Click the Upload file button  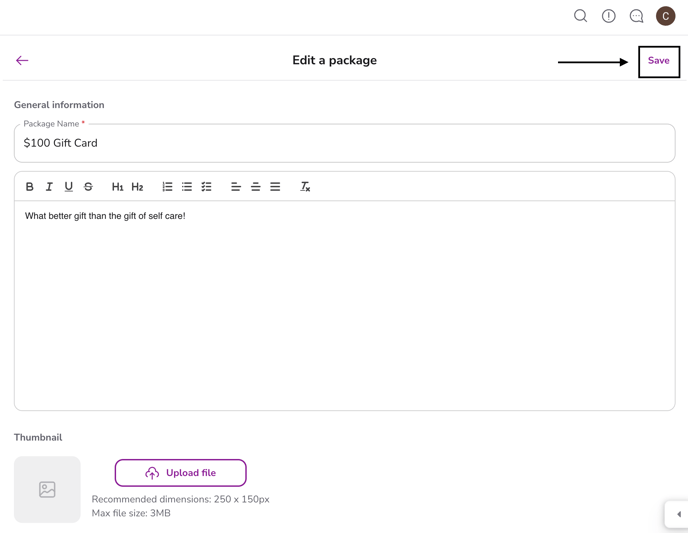click(x=180, y=473)
